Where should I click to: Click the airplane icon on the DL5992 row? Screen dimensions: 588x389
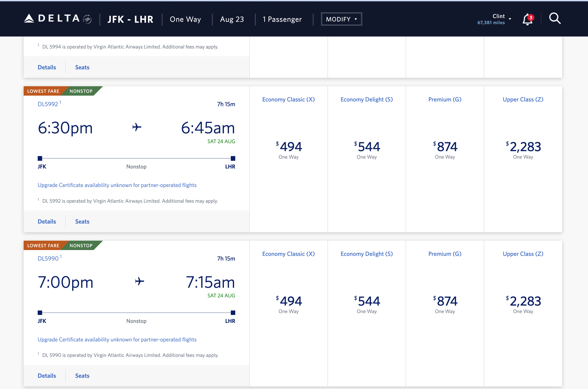(x=136, y=127)
